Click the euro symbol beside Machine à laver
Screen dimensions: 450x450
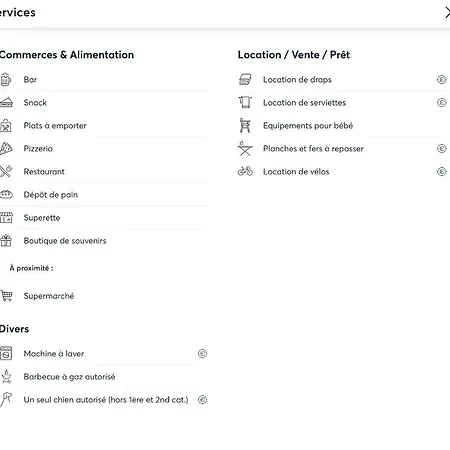(x=202, y=353)
